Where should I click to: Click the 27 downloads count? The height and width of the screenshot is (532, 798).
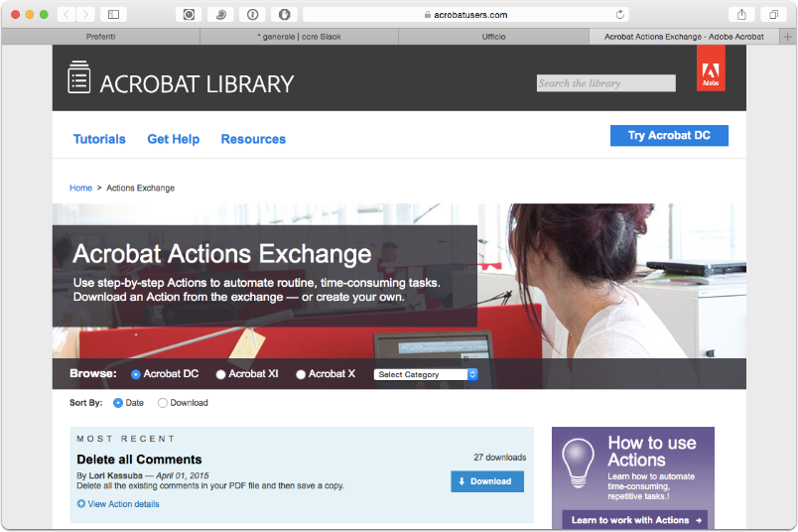pos(500,458)
